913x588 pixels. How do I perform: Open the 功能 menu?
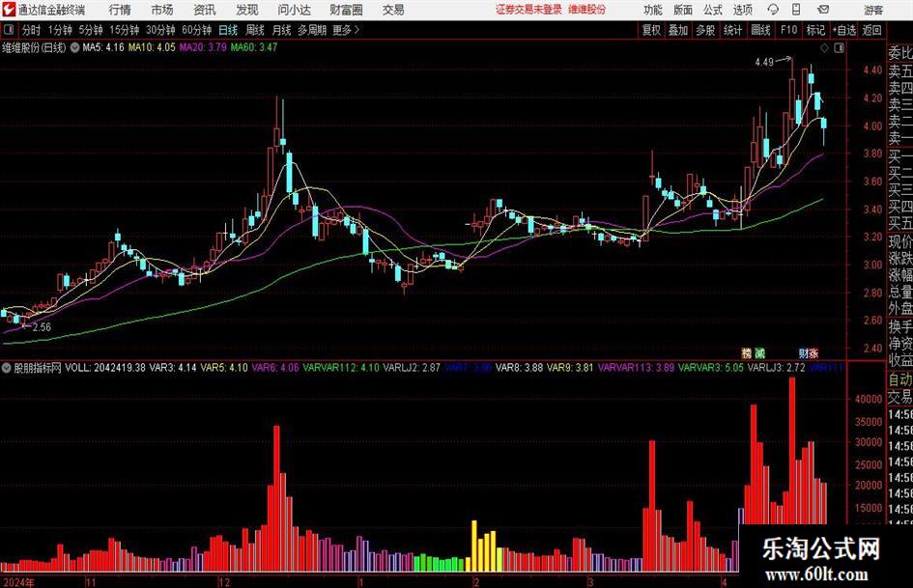pyautogui.click(x=653, y=10)
